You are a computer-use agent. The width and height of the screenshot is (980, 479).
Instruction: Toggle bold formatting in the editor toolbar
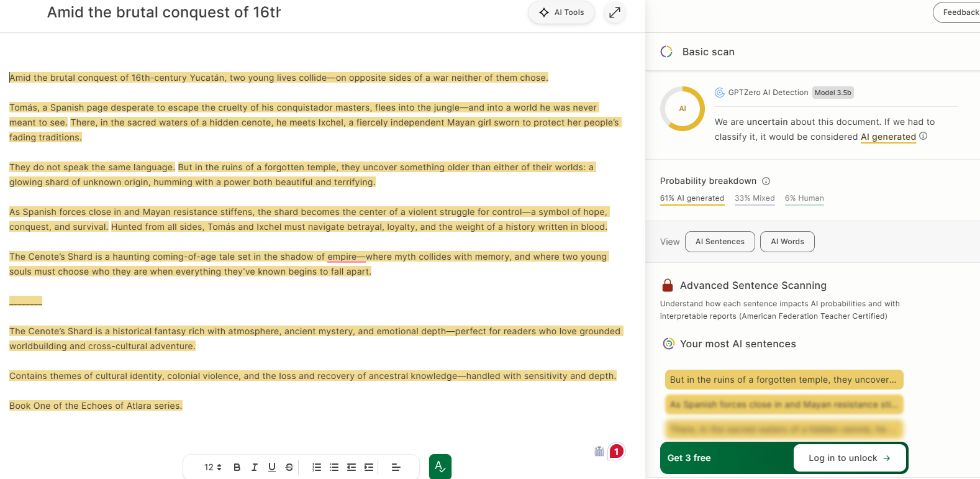pyautogui.click(x=237, y=467)
